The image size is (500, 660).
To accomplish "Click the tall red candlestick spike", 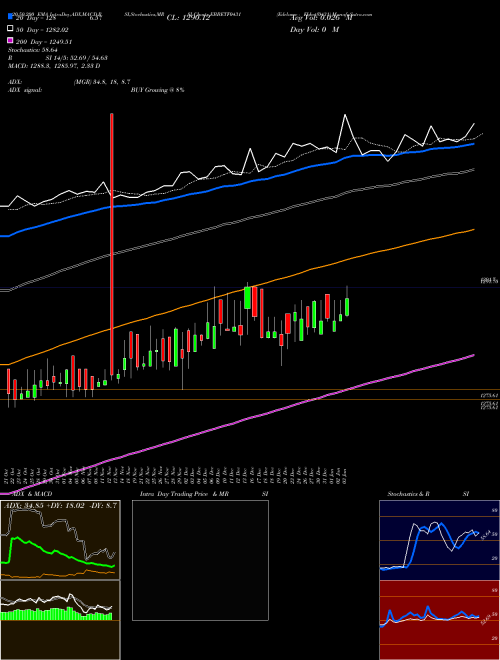I will 112,244.
